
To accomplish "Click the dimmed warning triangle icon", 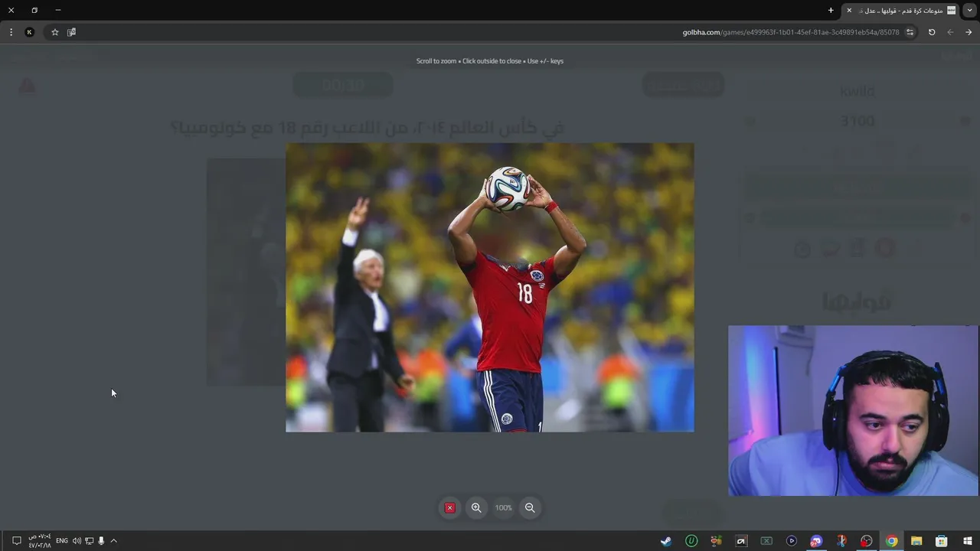I will (28, 85).
